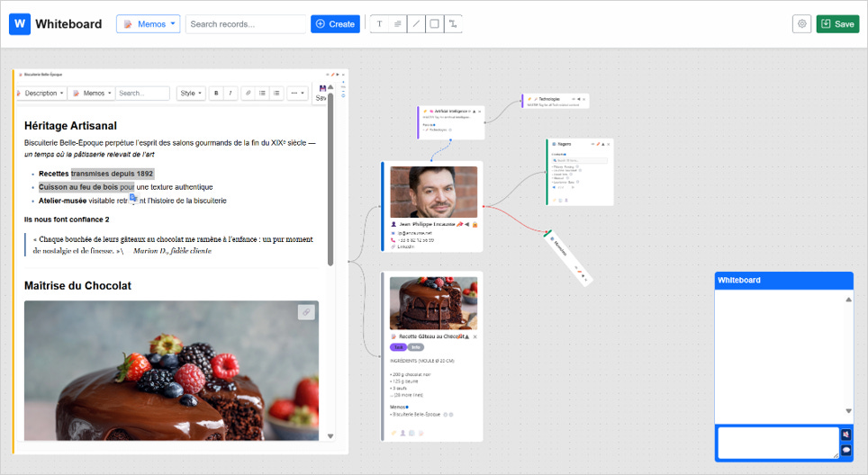
Task: Open the editor's Memos dropdown
Action: coord(93,93)
